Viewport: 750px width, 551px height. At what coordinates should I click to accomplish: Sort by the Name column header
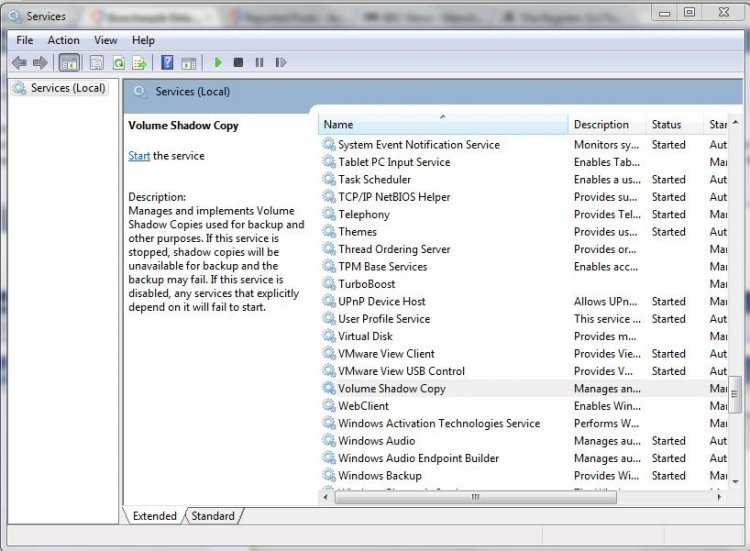coord(443,124)
